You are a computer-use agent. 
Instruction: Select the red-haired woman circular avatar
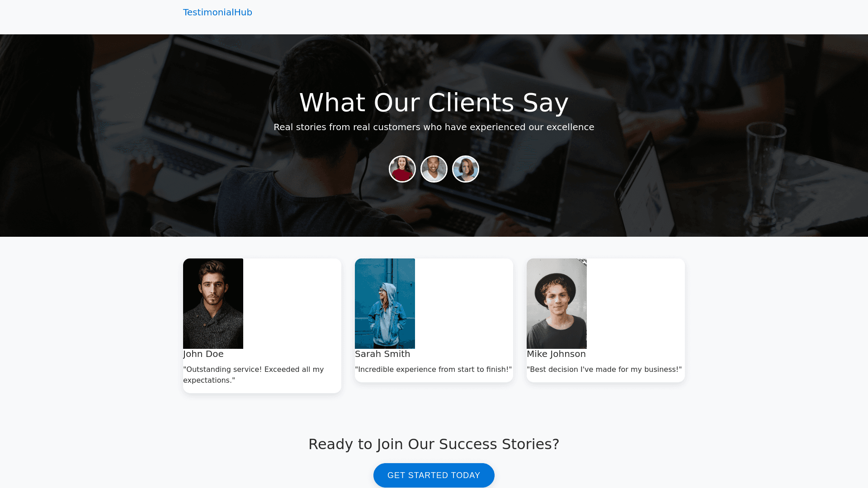[x=466, y=169]
